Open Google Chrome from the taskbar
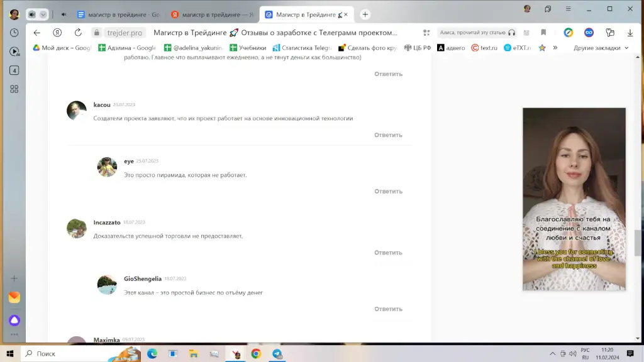This screenshot has height=362, width=644. point(256,353)
